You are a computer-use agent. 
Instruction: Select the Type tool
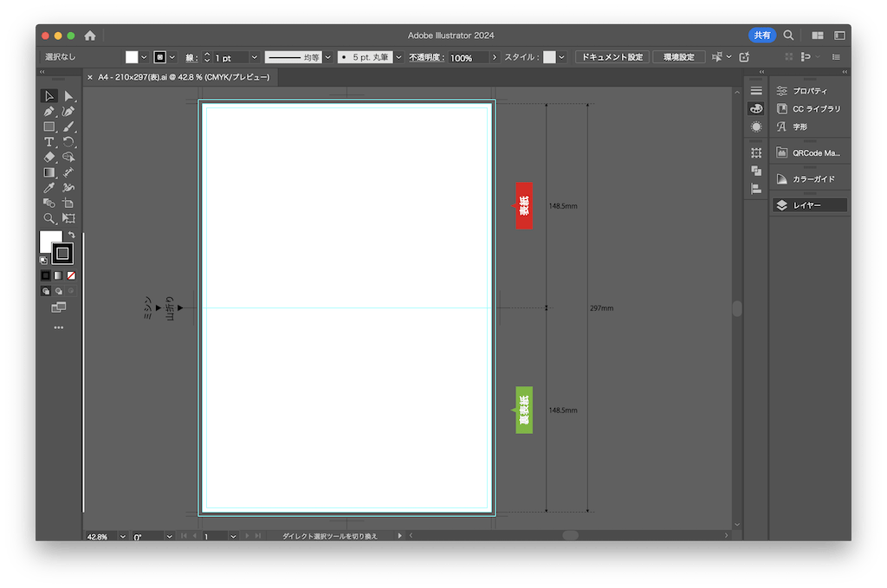pyautogui.click(x=49, y=142)
